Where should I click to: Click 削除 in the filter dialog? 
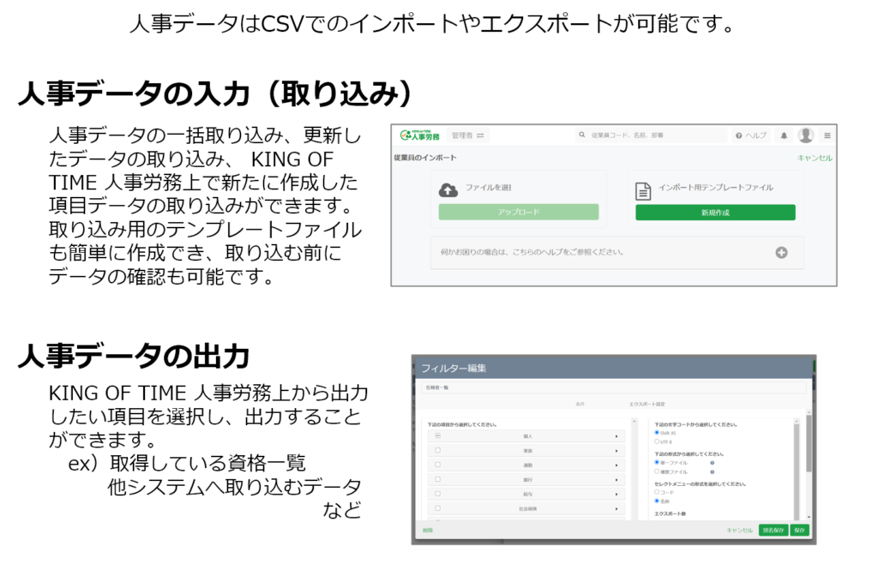(x=428, y=530)
